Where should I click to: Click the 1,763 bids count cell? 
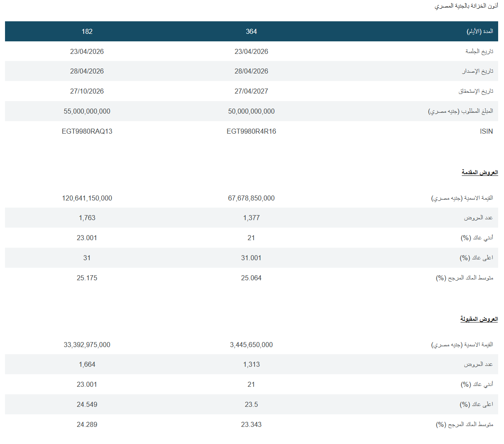87,218
